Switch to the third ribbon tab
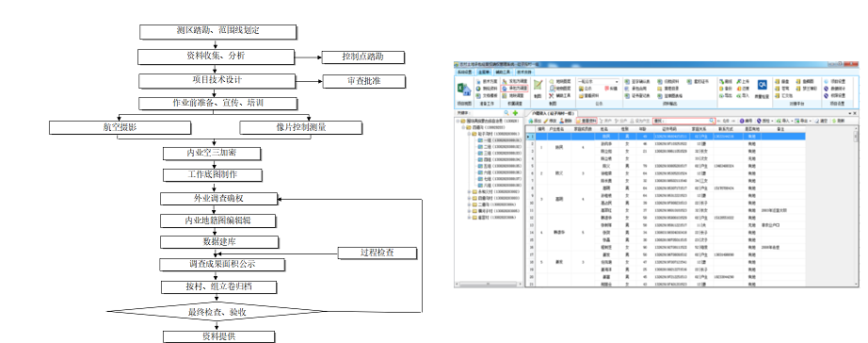 coord(504,72)
